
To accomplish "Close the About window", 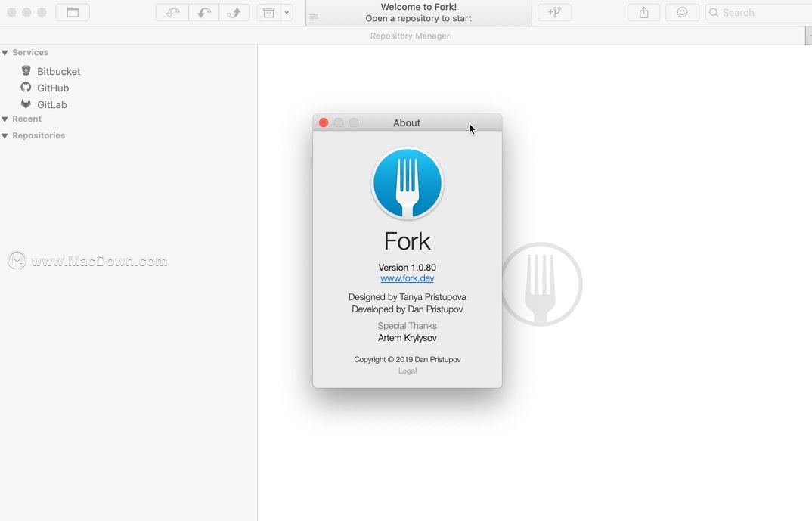I will point(324,122).
